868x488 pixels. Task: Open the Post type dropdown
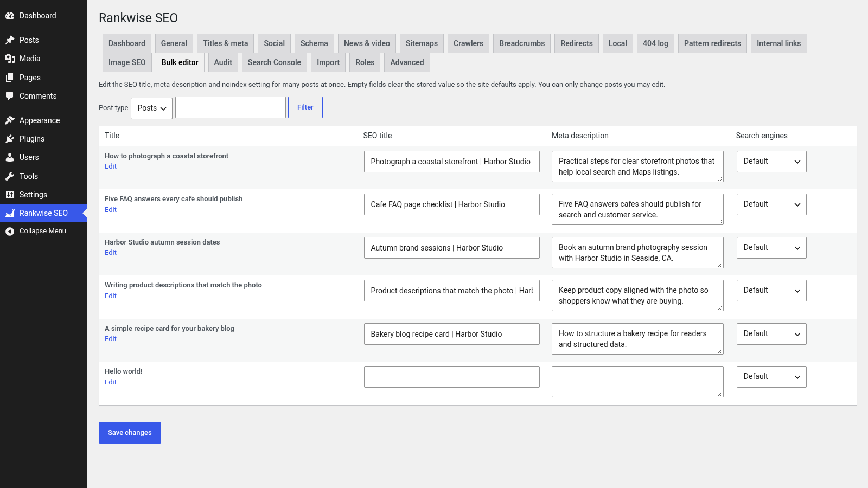point(151,108)
